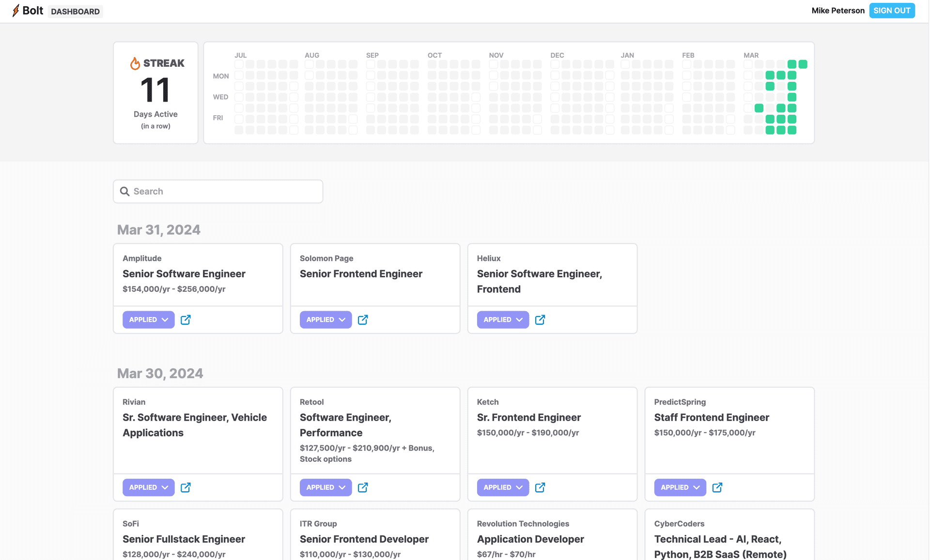Select the Heliux company name
The height and width of the screenshot is (560, 930).
pos(489,258)
